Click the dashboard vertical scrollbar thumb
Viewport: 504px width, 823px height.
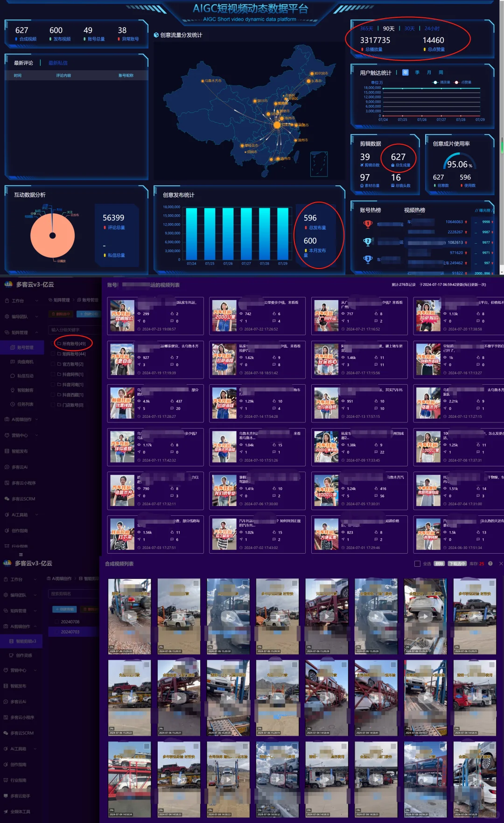502,146
